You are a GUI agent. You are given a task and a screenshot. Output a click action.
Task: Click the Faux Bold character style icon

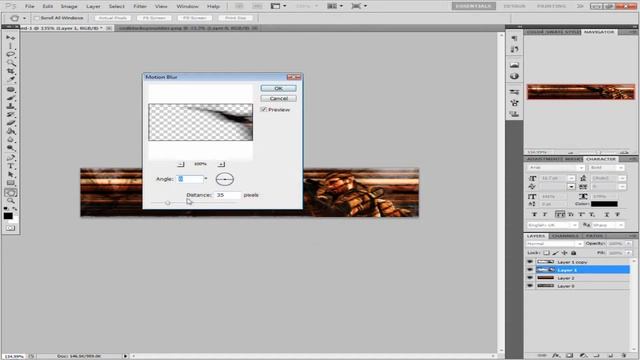534,214
